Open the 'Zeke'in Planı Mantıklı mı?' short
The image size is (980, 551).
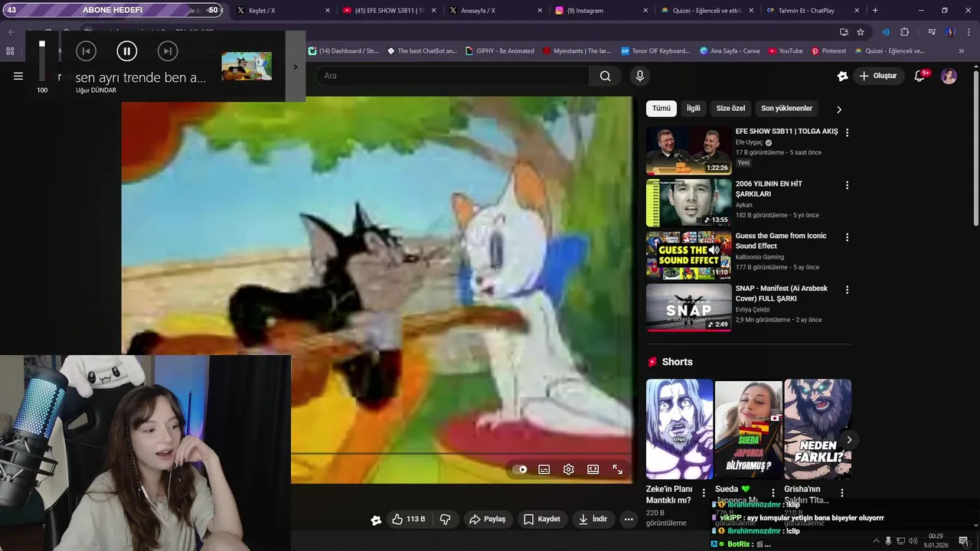point(679,429)
